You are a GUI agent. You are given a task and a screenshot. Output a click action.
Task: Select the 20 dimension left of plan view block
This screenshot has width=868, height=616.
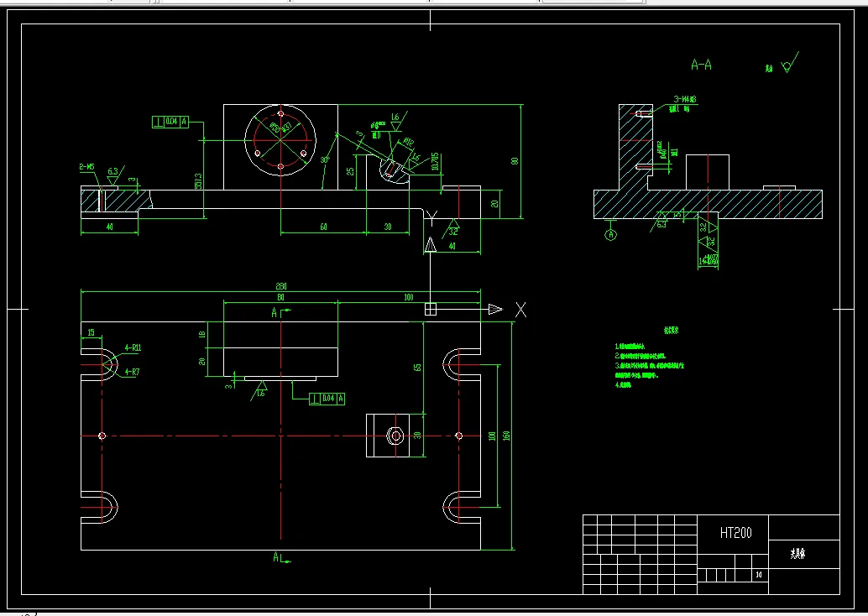click(202, 362)
